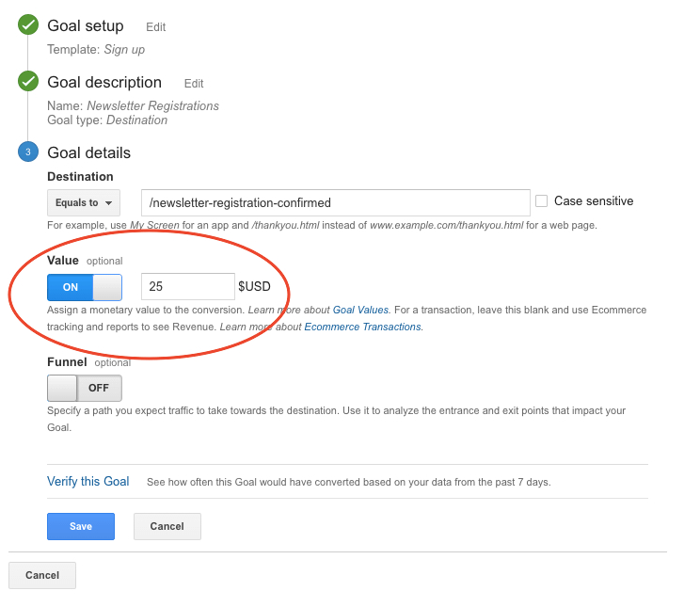Screen dimensions: 700x607
Task: Click the Destination URL input field
Action: 335,202
